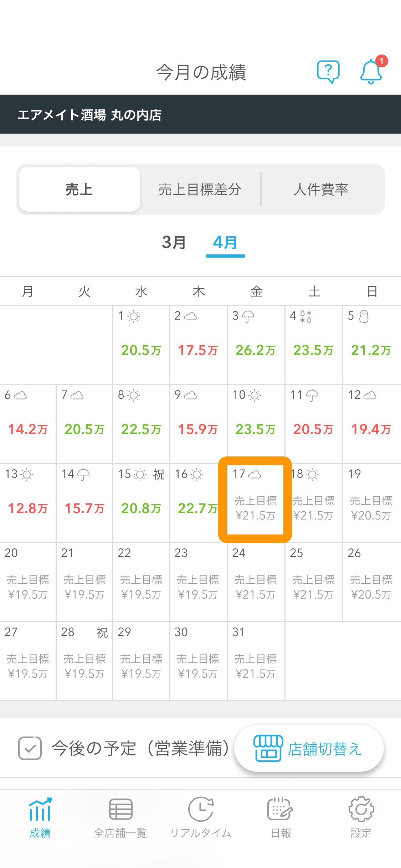Select day 28 holiday cell
Screen dimensions: 401x868
84,661
